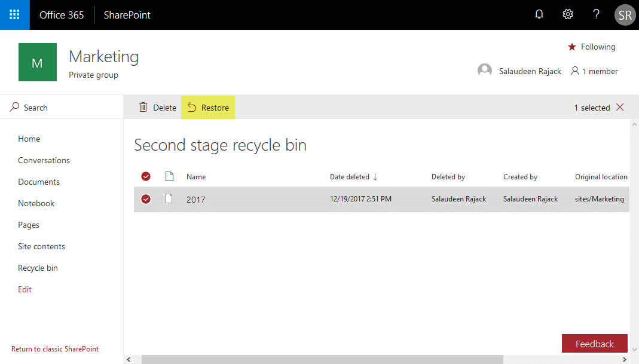Go to Site contents in navigation

point(41,246)
